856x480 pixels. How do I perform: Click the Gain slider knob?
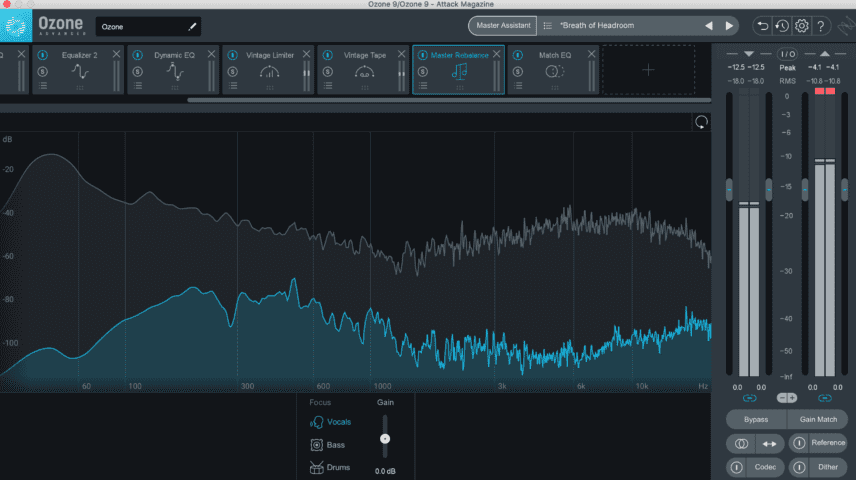[x=385, y=438]
